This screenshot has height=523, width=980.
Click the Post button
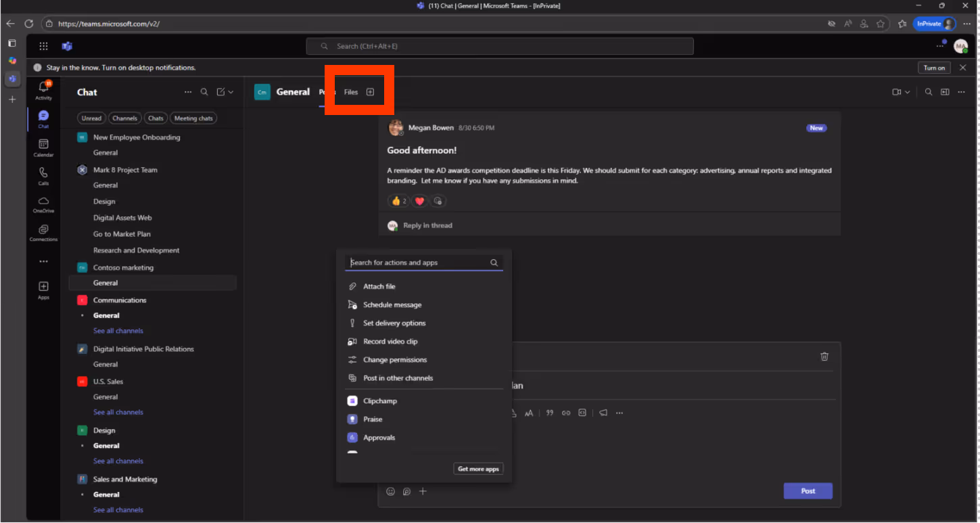point(808,491)
